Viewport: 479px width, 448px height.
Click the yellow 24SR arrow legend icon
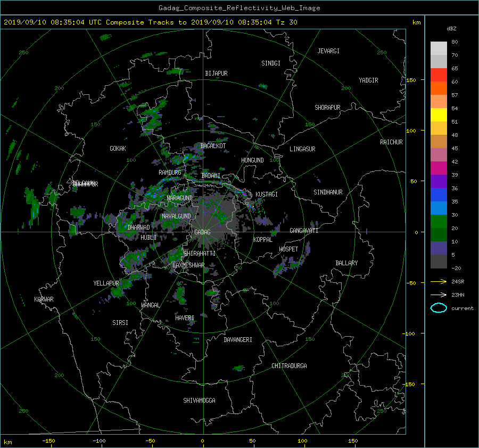439,281
